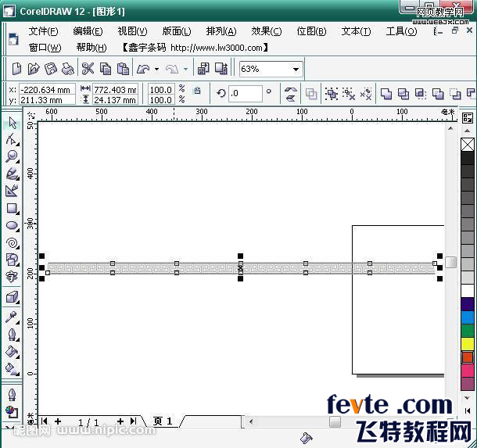The height and width of the screenshot is (448, 477).
Task: Toggle the non-proportional scaling lock
Action: pos(197,91)
